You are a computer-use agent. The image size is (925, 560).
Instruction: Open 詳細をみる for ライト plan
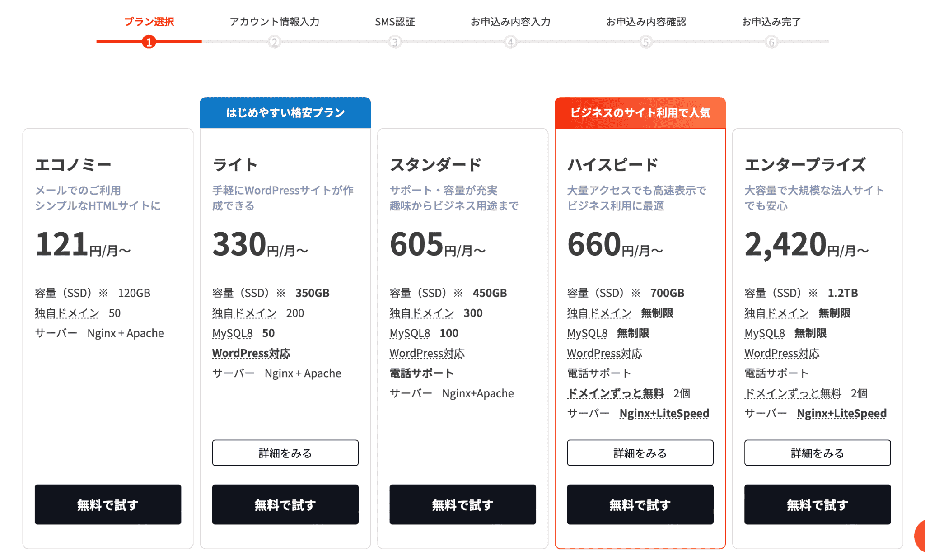pyautogui.click(x=285, y=453)
